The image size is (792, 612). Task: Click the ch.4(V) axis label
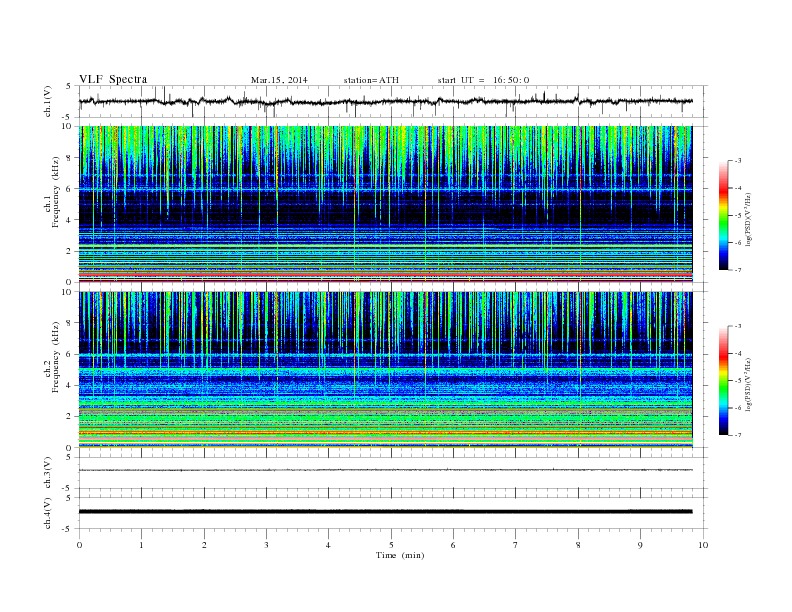(x=48, y=513)
